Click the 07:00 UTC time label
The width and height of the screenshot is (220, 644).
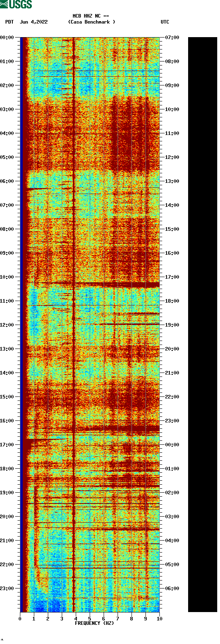pos(172,38)
